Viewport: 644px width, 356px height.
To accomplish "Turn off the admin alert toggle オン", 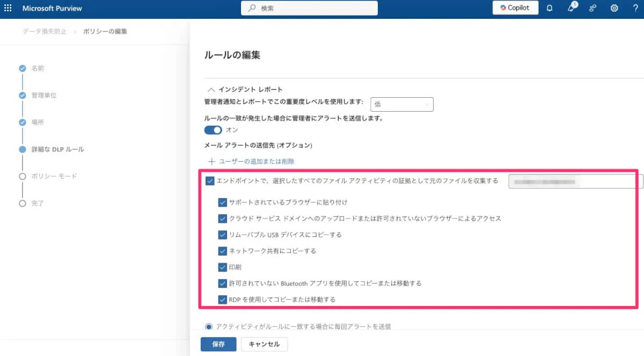I will [x=213, y=130].
